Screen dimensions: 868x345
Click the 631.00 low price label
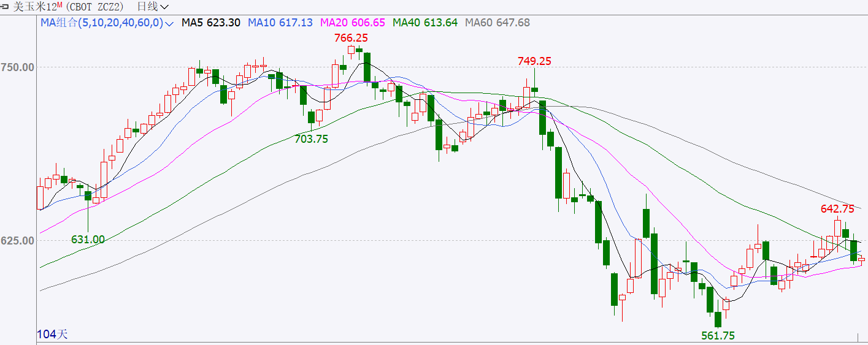click(88, 240)
